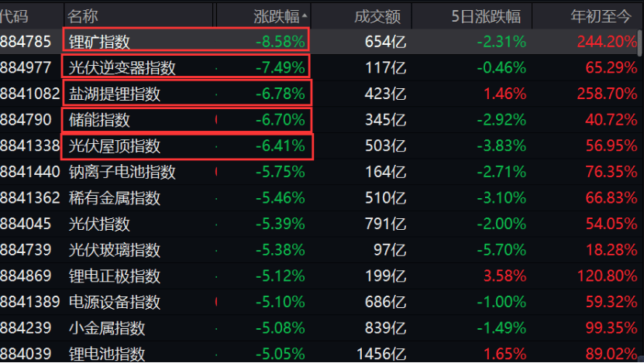Click the 名称 column header
This screenshot has height=363, width=644.
83,16
